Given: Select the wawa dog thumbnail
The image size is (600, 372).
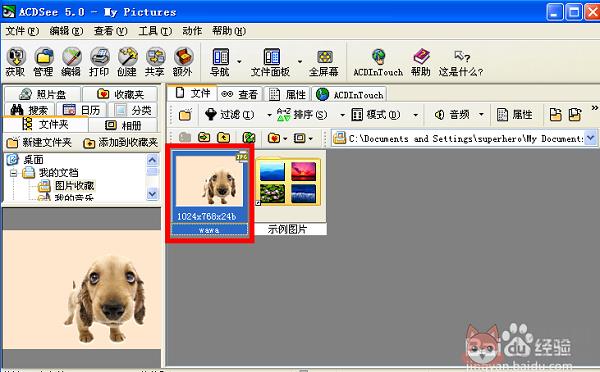Looking at the screenshot, I should tap(209, 193).
